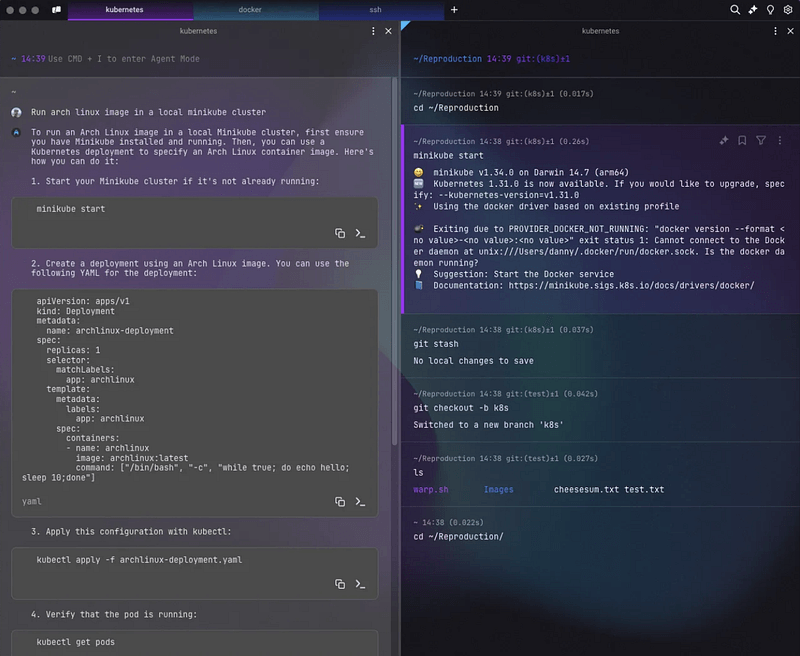800x656 pixels.
Task: Open left kubernetes pane's overflow menu
Action: 372,31
